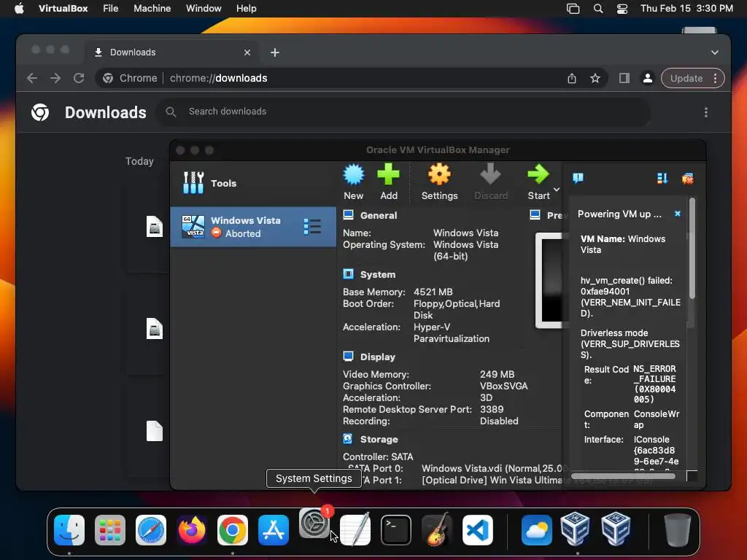Open the Window menu

coord(204,9)
